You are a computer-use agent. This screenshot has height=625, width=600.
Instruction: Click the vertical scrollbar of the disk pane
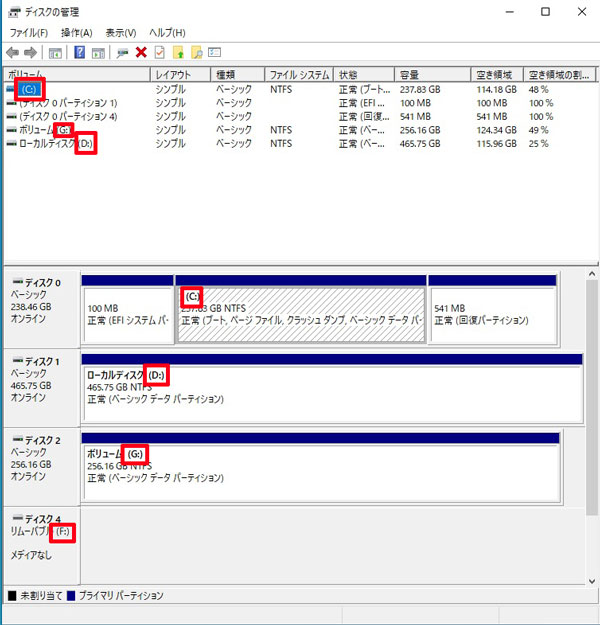pyautogui.click(x=591, y=420)
